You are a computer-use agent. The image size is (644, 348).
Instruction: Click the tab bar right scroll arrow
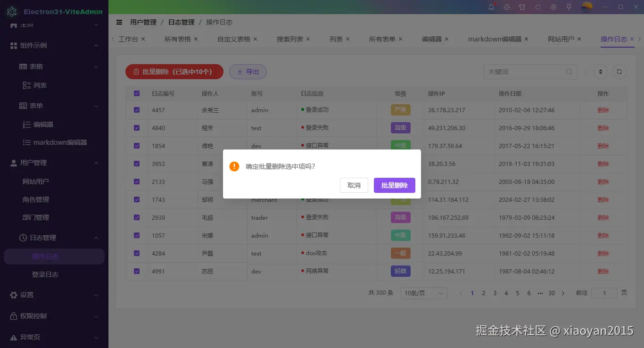tap(640, 39)
